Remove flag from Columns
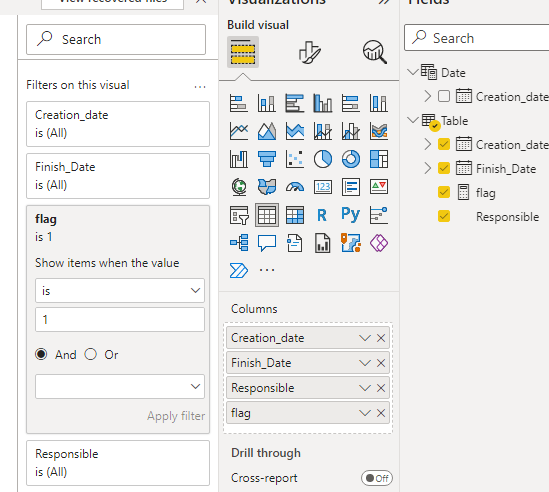The height and width of the screenshot is (492, 549). pyautogui.click(x=381, y=413)
